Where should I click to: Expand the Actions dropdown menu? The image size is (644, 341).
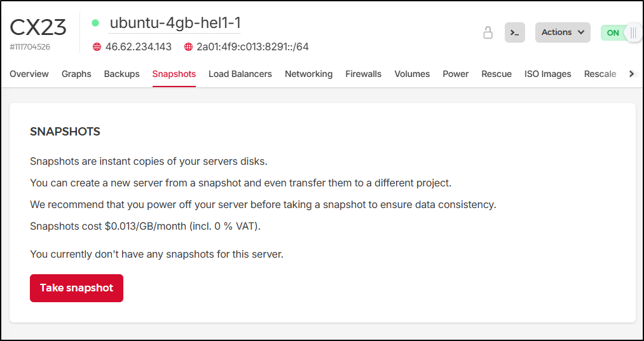pyautogui.click(x=563, y=32)
